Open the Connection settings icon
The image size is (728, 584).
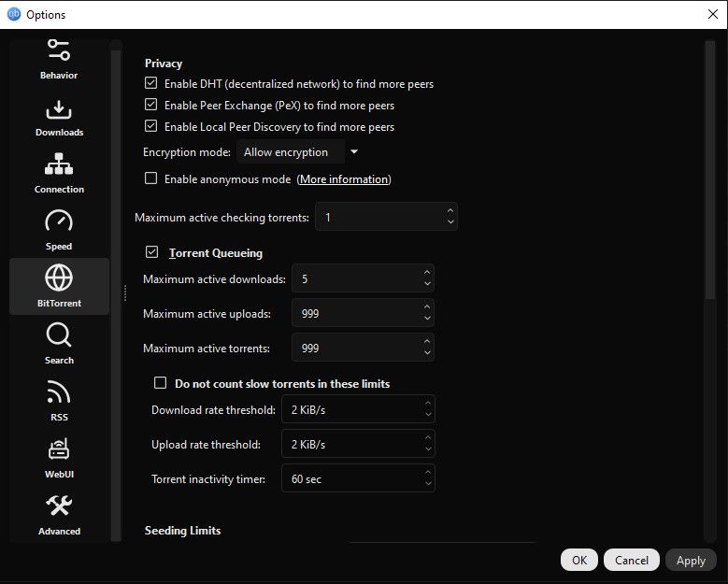(x=59, y=164)
